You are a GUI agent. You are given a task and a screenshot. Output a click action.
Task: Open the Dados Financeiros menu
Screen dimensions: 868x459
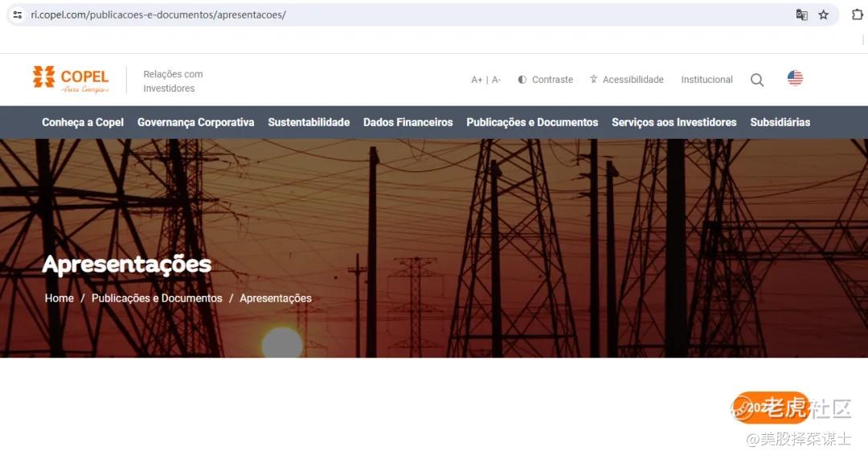click(x=408, y=122)
